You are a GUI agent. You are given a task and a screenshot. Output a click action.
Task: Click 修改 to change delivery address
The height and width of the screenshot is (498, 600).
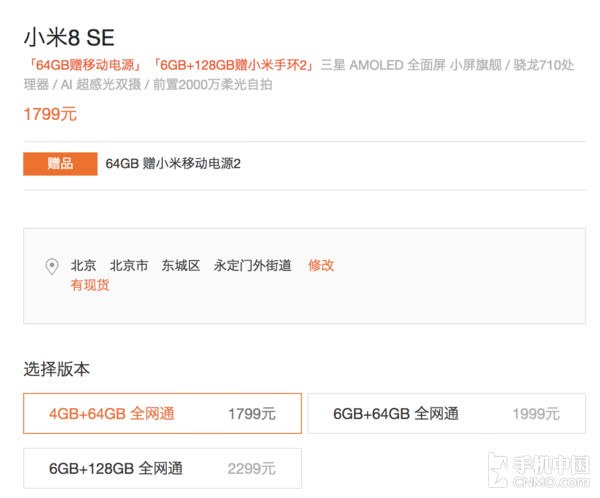pos(321,265)
